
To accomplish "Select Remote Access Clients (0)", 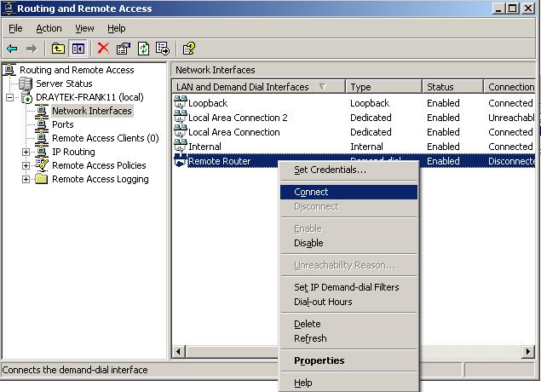I will pos(106,138).
